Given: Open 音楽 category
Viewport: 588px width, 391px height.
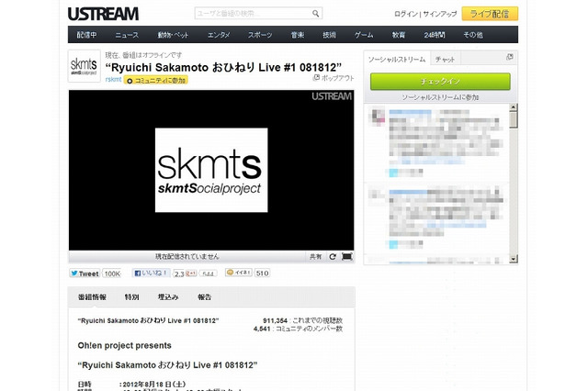Looking at the screenshot, I should 298,35.
